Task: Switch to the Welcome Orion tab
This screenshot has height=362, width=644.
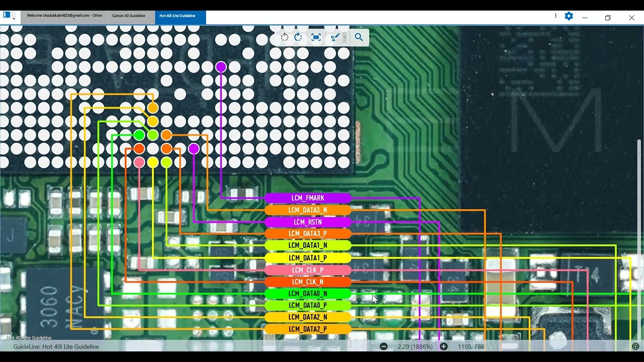Action: (64, 16)
